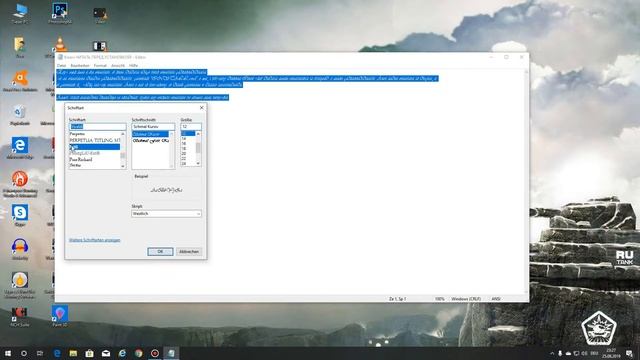The width and height of the screenshot is (640, 360).
Task: Open Photoshop desktop shortcut
Action: [x=60, y=13]
